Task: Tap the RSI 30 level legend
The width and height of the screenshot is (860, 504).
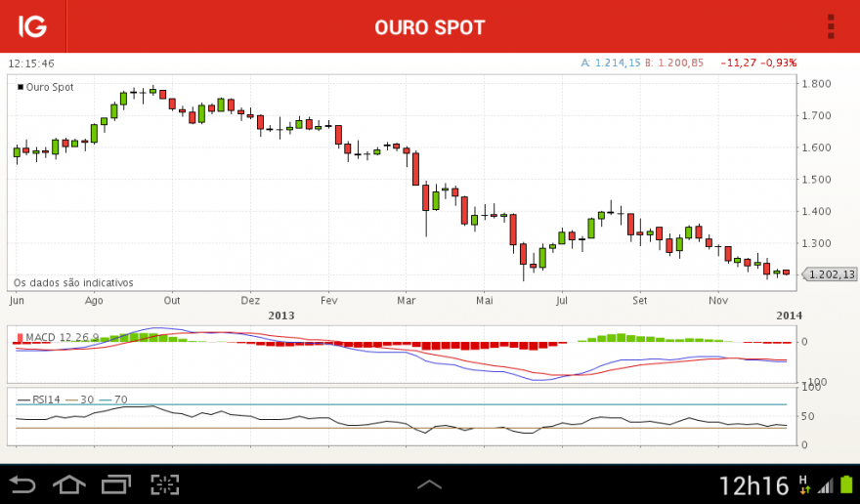Action: tap(80, 399)
